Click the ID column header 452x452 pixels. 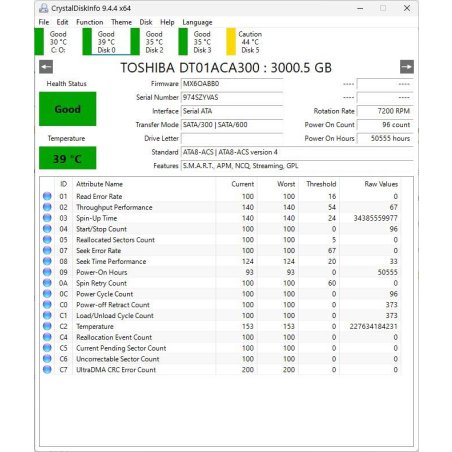click(x=63, y=184)
